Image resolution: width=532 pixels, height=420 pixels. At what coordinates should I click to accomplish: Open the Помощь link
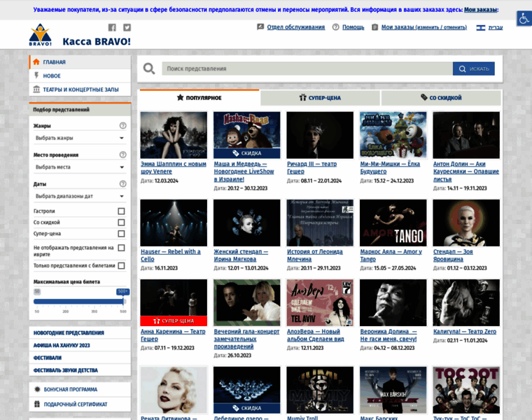coord(353,27)
